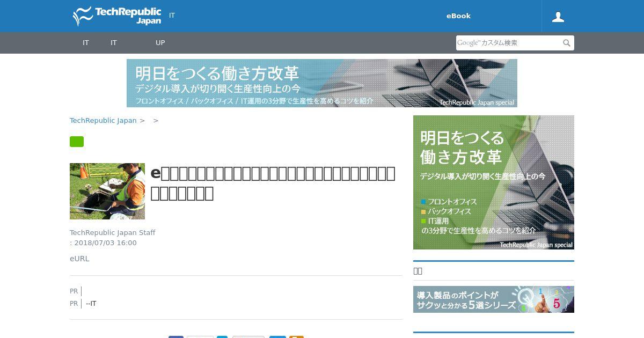Click the TechRepublic Japan Staff author name
The height and width of the screenshot is (338, 644).
(113, 233)
